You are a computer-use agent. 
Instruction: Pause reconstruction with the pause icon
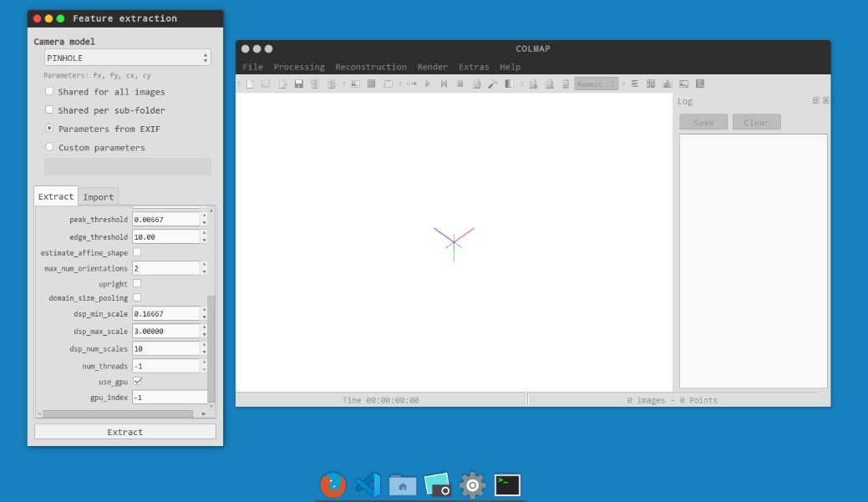click(460, 84)
